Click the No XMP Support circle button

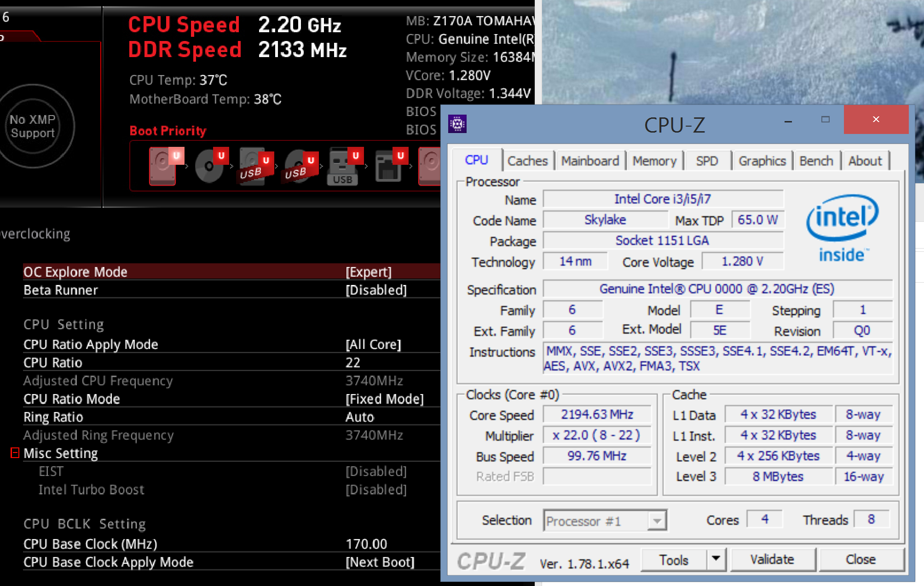point(32,126)
